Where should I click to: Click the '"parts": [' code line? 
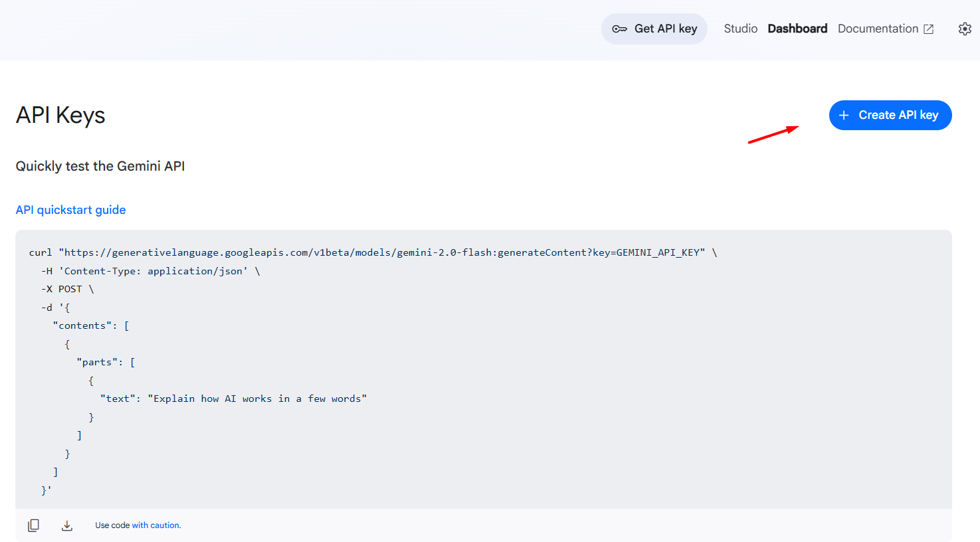pyautogui.click(x=106, y=362)
